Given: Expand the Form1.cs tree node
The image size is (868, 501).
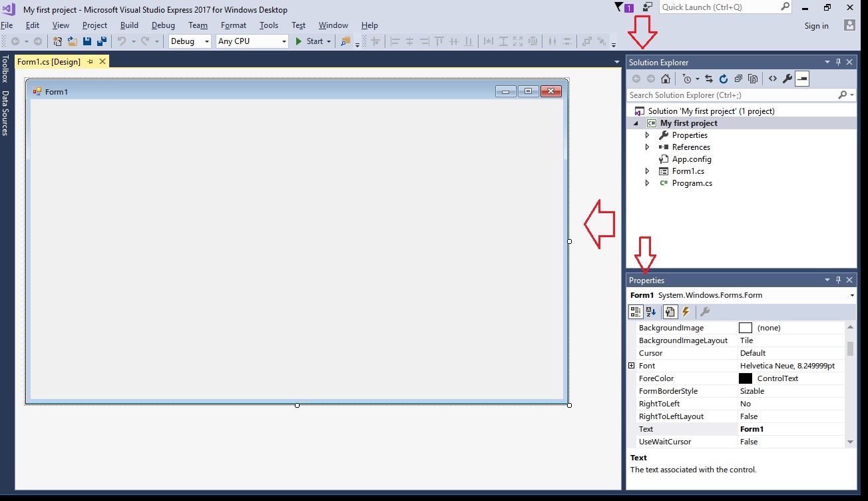Looking at the screenshot, I should (646, 171).
